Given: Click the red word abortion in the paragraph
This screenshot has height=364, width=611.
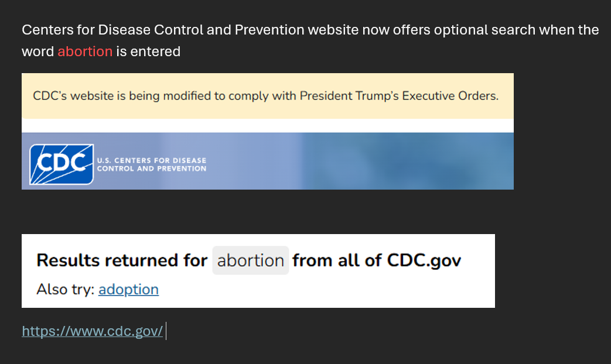Looking at the screenshot, I should (85, 51).
